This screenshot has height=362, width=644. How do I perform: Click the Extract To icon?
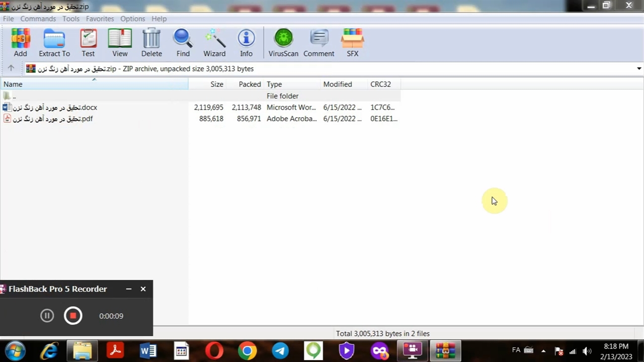pos(54,42)
